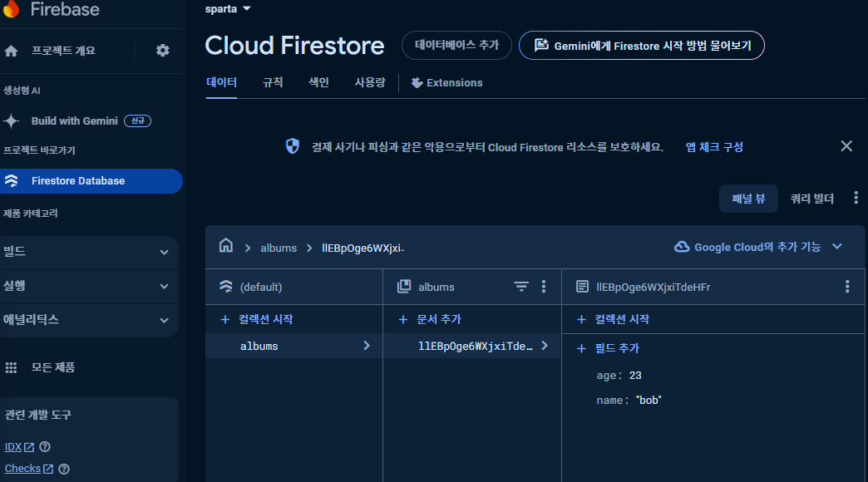The width and height of the screenshot is (868, 482).
Task: Click the Firestore Database sidebar icon
Action: [11, 181]
